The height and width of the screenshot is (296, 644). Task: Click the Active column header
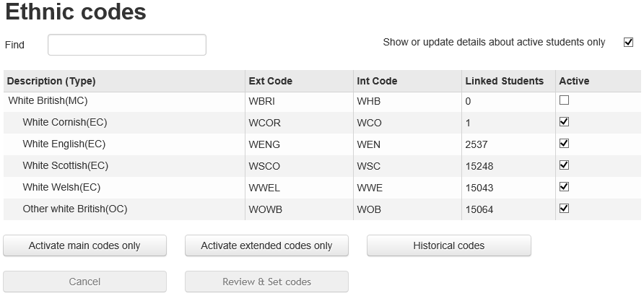[x=574, y=81]
